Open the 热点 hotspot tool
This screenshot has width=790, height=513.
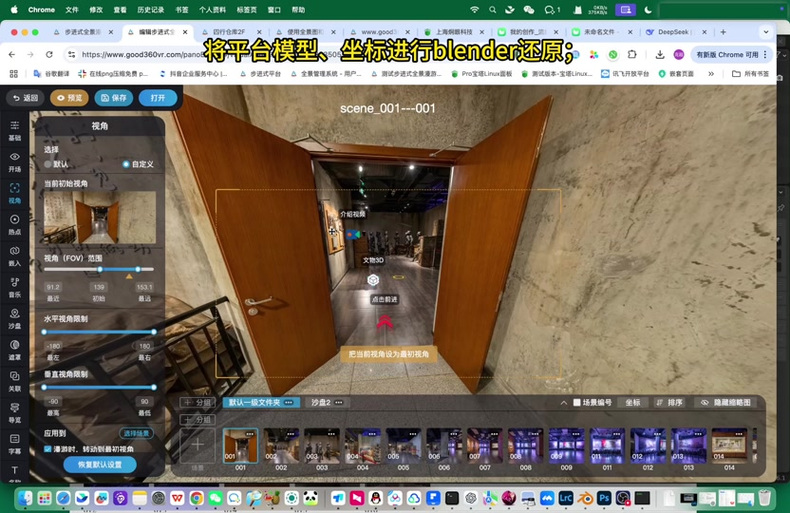pyautogui.click(x=15, y=224)
